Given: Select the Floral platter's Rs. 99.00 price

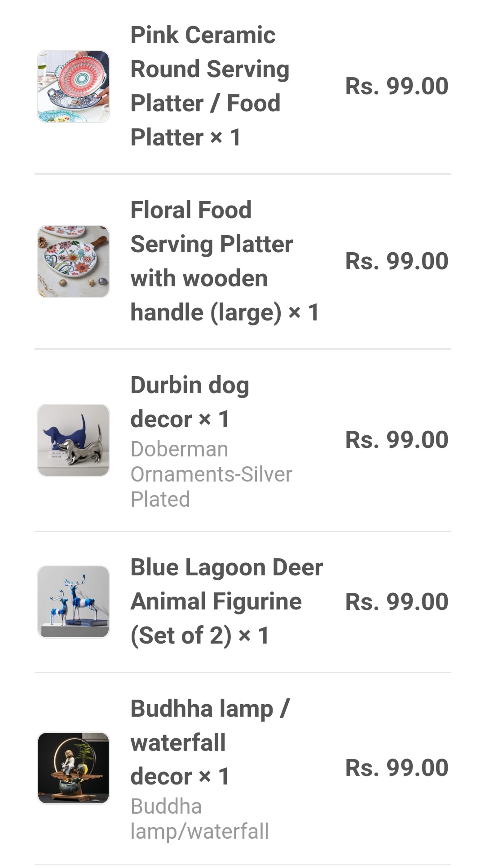Looking at the screenshot, I should click(397, 261).
